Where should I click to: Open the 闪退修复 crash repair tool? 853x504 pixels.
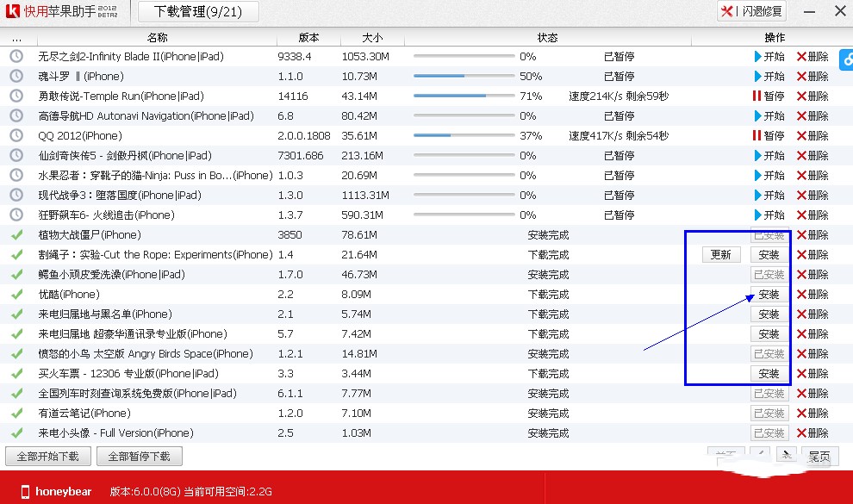tap(751, 11)
